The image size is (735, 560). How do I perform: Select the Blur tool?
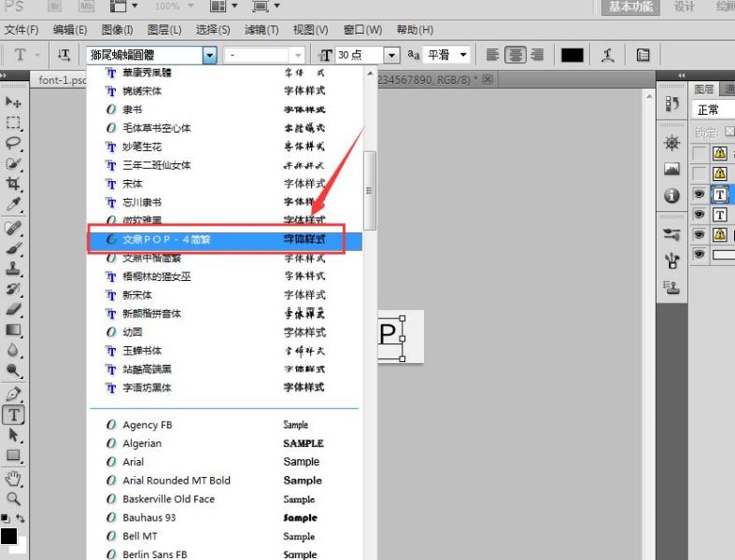point(13,350)
